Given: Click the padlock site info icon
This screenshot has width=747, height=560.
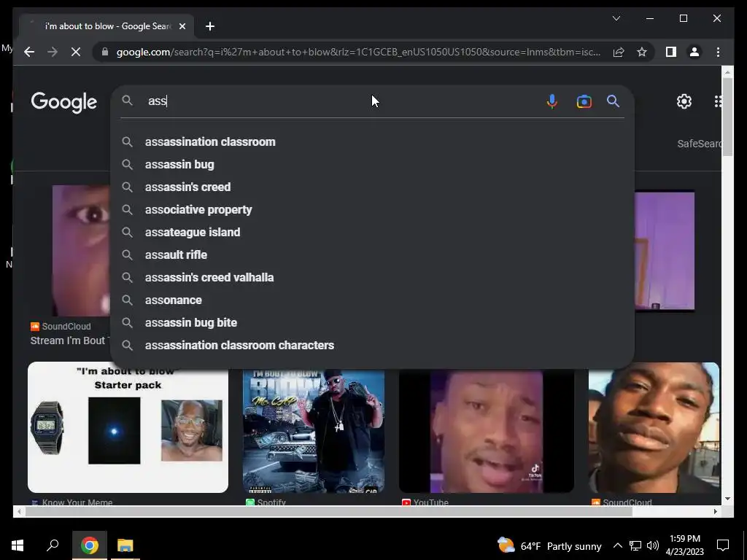Looking at the screenshot, I should pos(105,52).
